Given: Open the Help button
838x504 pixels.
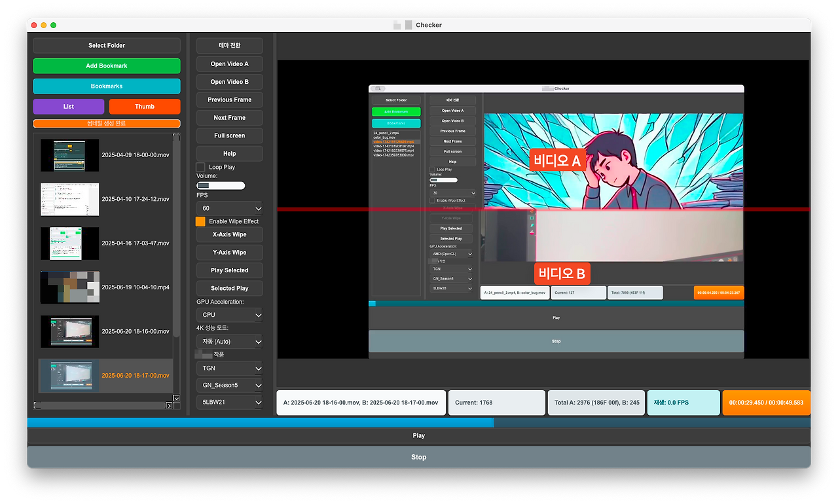Looking at the screenshot, I should pos(230,154).
